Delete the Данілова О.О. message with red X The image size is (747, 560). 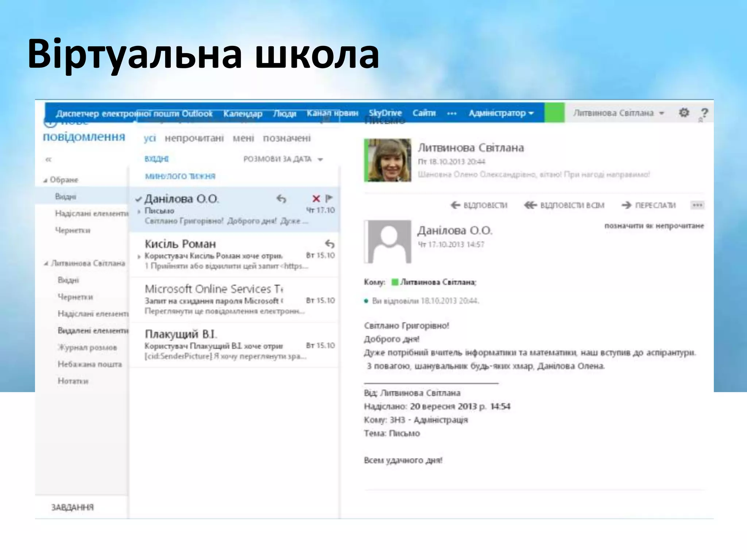tap(316, 199)
